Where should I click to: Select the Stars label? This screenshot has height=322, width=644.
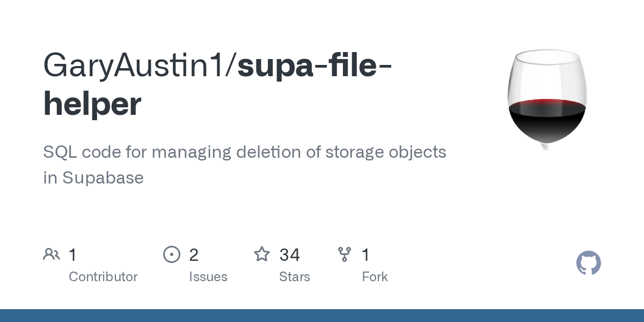(294, 277)
